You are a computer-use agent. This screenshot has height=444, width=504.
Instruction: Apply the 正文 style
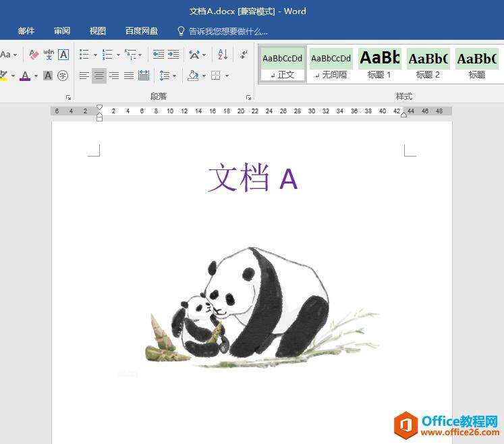coord(283,64)
